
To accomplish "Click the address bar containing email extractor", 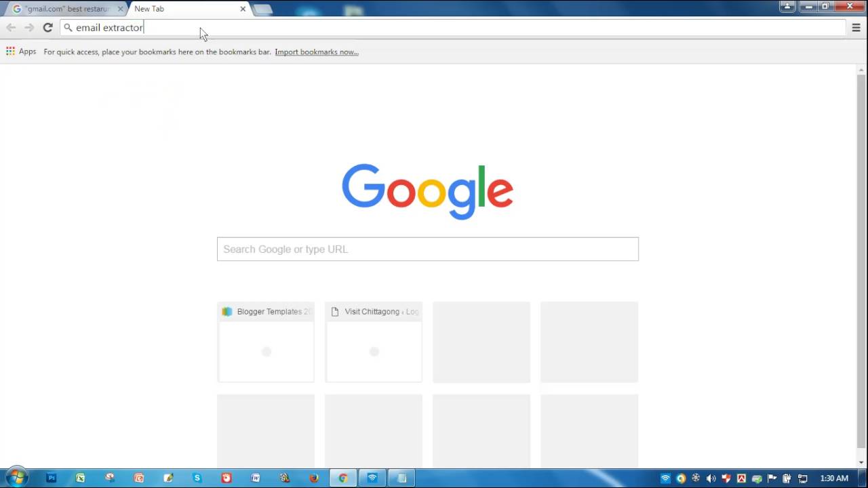I will [x=453, y=28].
